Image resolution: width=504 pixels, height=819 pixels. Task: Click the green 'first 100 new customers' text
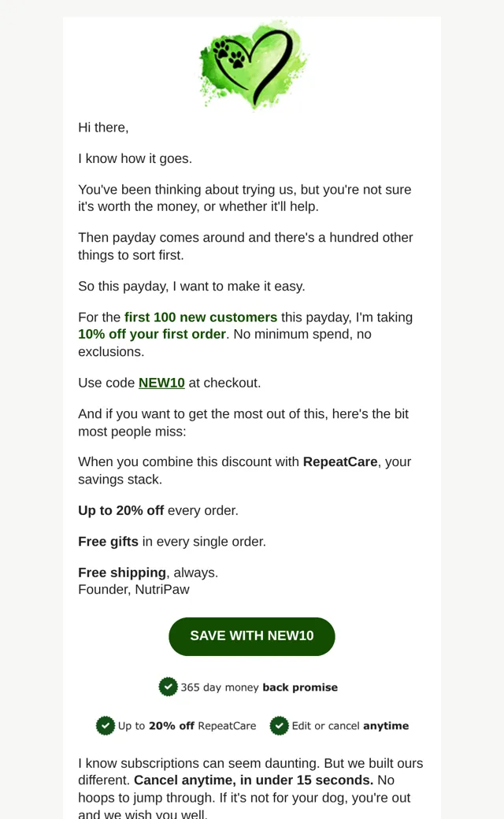[201, 317]
